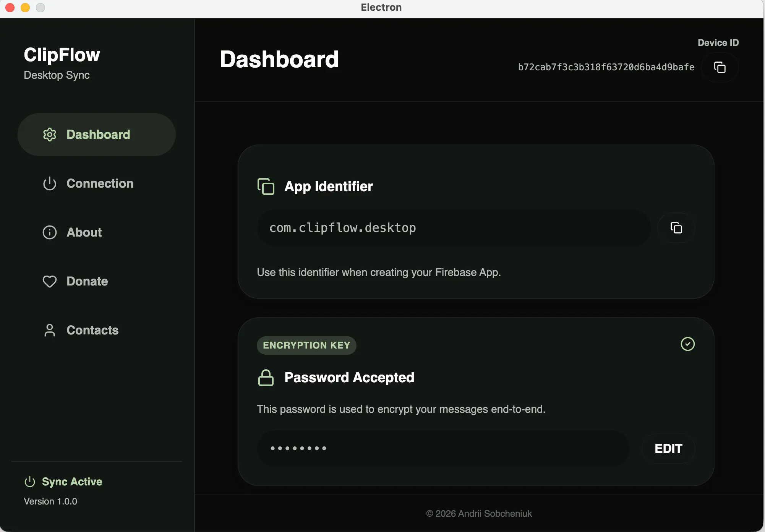Edit the encryption password
765x532 pixels.
668,448
